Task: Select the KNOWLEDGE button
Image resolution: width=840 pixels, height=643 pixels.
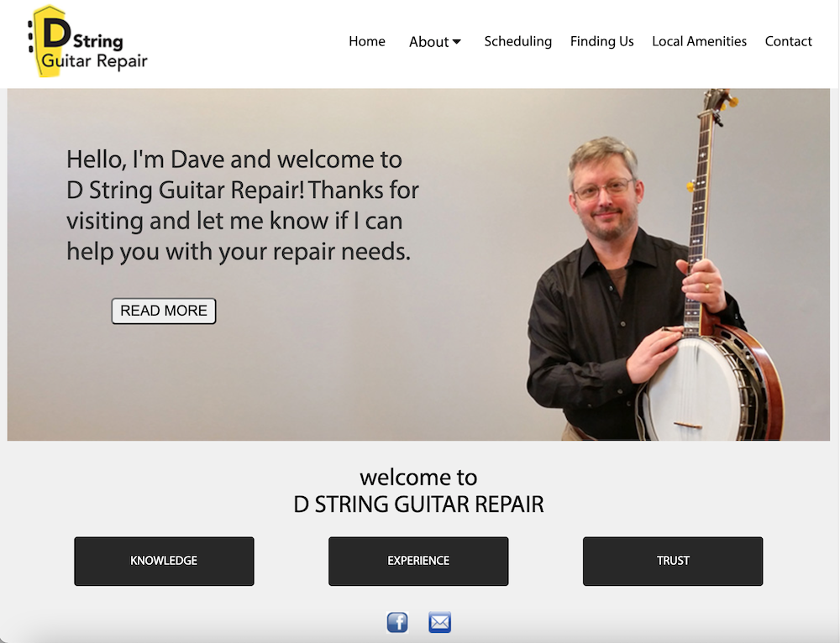Action: click(x=164, y=561)
